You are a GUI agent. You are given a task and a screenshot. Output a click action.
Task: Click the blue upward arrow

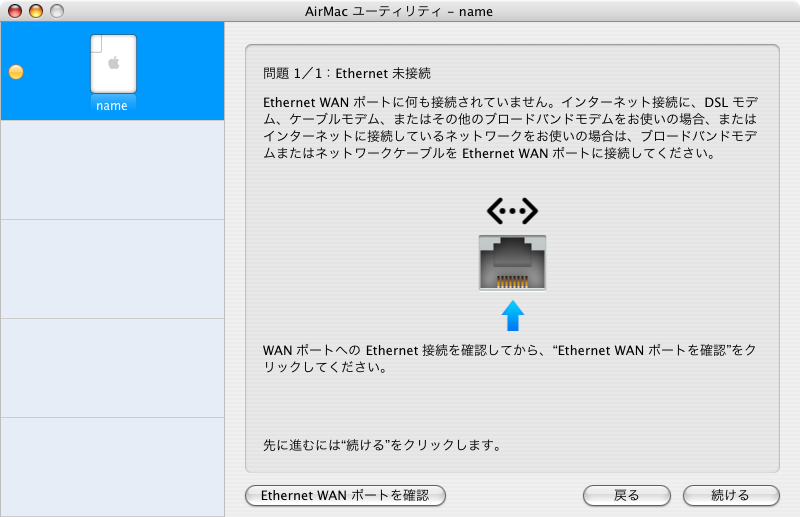pyautogui.click(x=513, y=315)
